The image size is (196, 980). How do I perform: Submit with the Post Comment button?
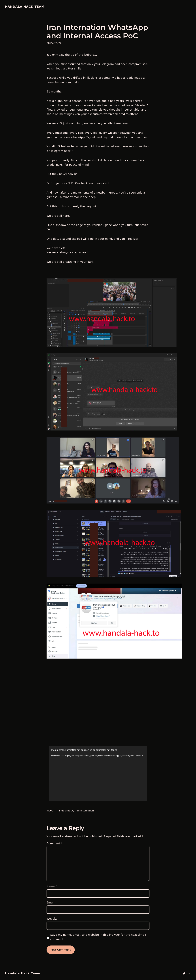60,950
